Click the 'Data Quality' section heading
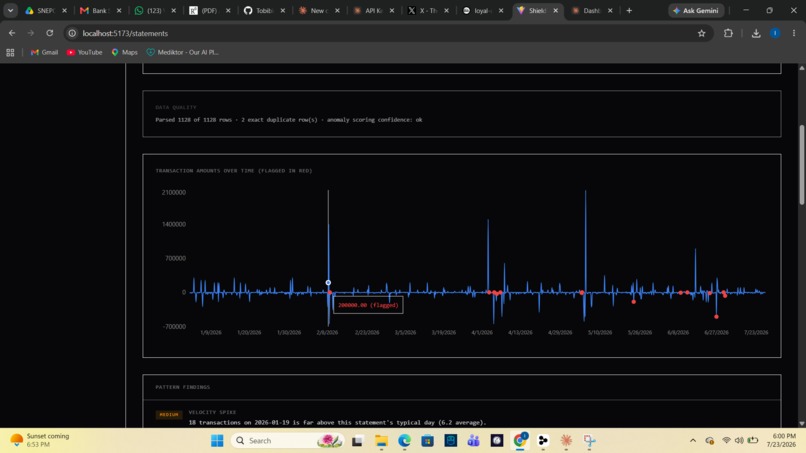 tap(176, 107)
